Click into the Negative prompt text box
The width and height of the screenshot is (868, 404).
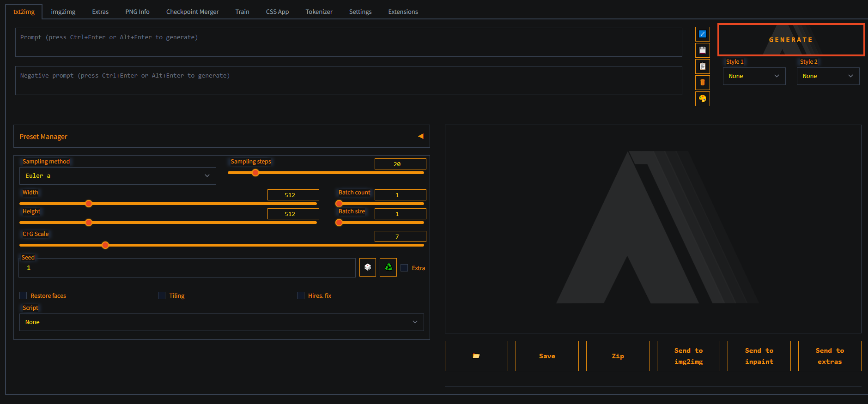click(349, 80)
